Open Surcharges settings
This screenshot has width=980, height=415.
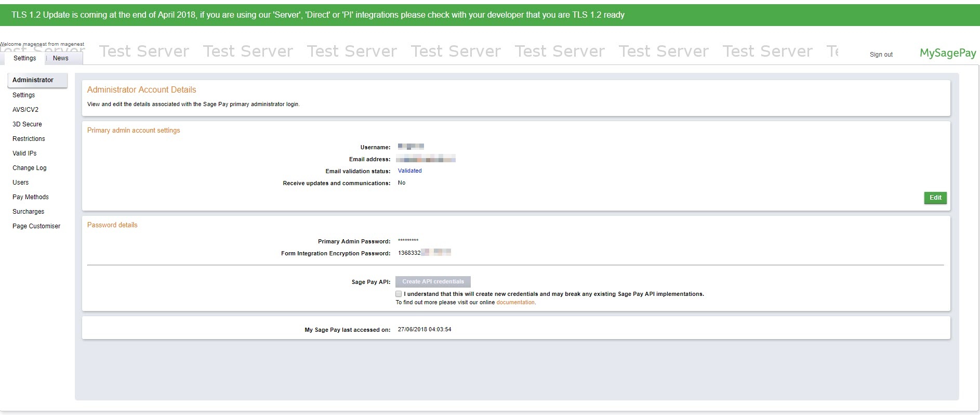pyautogui.click(x=29, y=212)
